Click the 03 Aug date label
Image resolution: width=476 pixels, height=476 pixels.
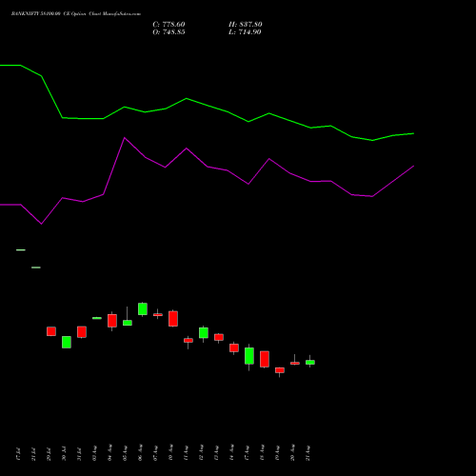coord(94,453)
